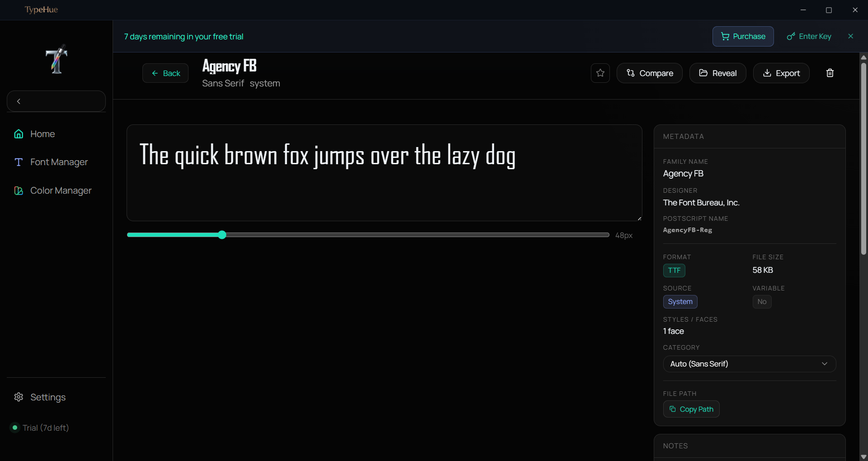868x461 pixels.
Task: Click the METADATA section header
Action: pos(684,137)
